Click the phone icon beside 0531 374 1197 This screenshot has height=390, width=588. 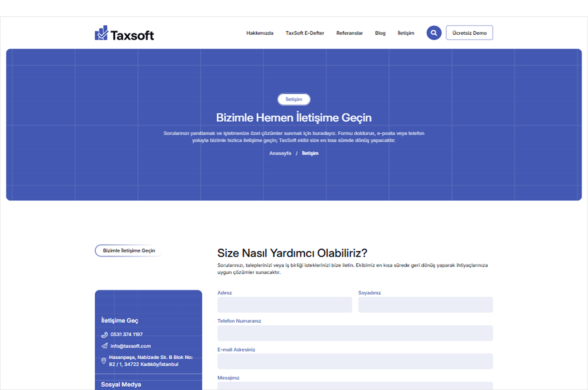(x=104, y=334)
